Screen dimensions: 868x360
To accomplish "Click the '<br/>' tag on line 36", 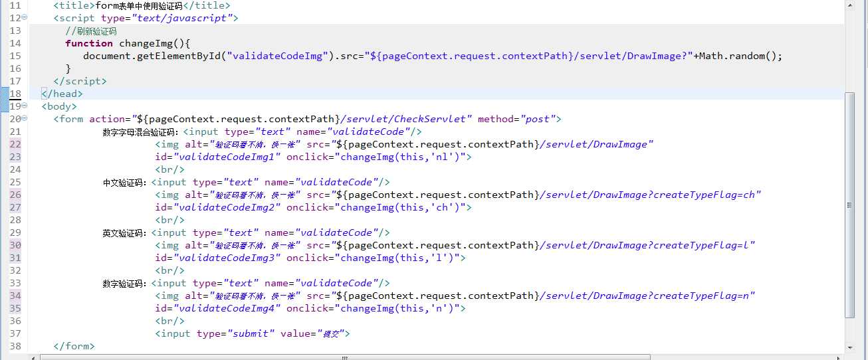I will point(169,321).
